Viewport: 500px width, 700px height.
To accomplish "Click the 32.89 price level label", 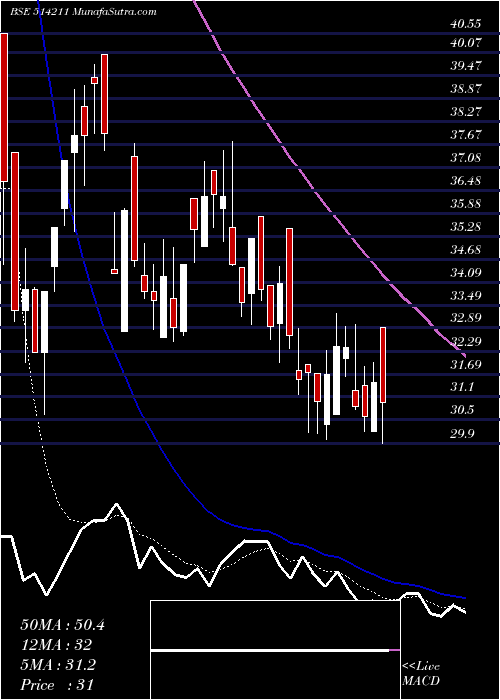I will pyautogui.click(x=466, y=318).
